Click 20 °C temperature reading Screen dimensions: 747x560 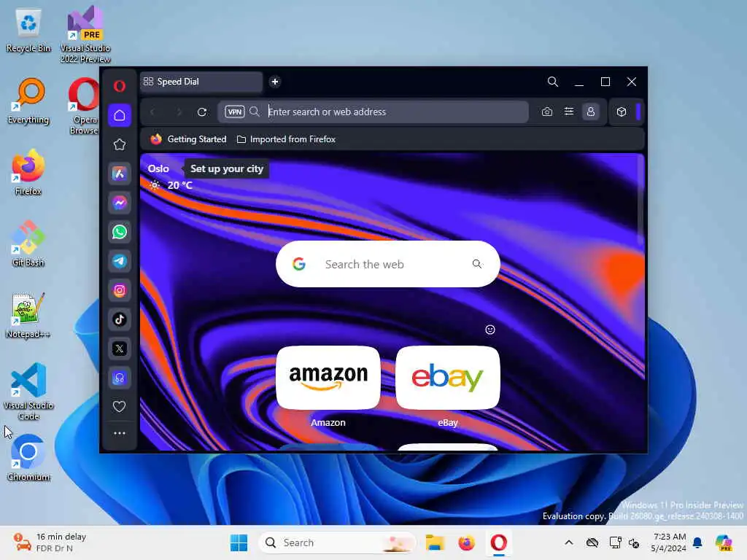click(x=179, y=185)
